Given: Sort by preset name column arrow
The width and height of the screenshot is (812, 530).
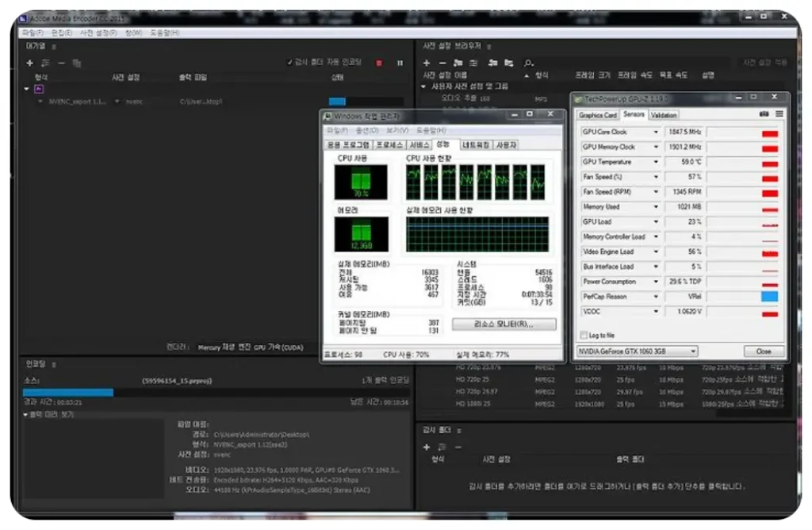Looking at the screenshot, I should tap(527, 75).
